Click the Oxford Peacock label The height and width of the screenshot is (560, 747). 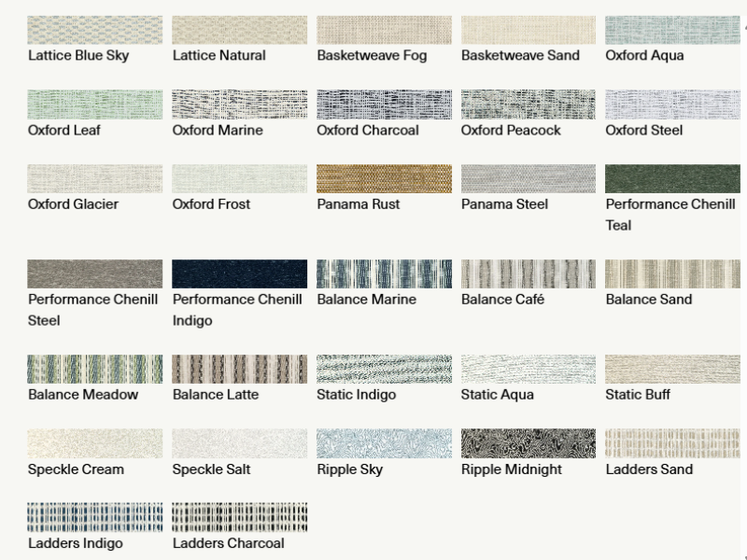[x=511, y=130]
